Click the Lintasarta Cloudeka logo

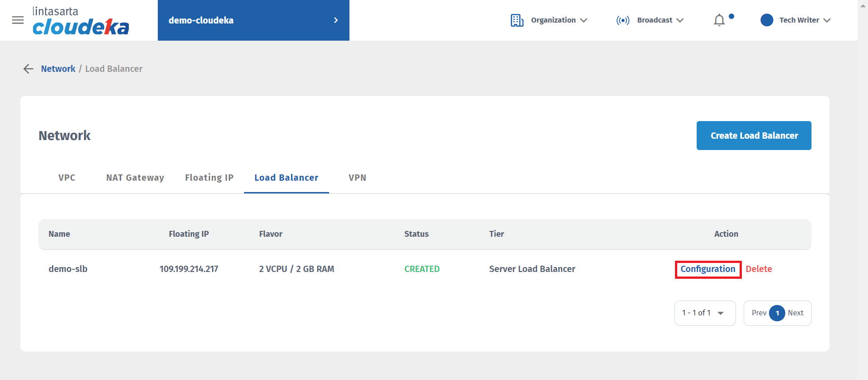tap(80, 21)
